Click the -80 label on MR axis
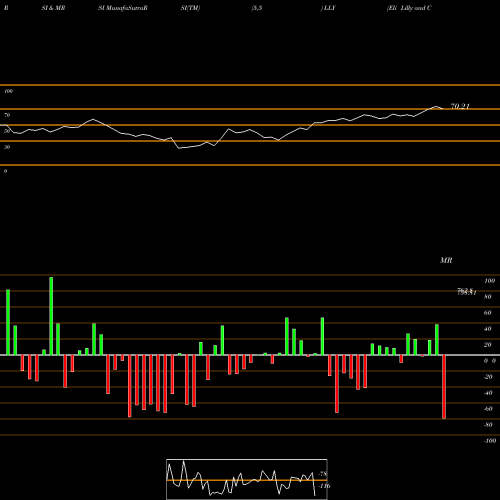Screen dimensions: 500x500 488,425
